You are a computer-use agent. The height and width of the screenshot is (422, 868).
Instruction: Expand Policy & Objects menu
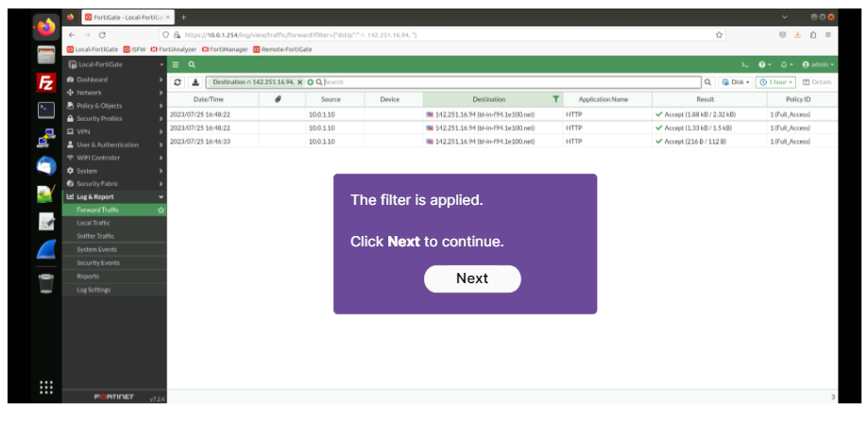(114, 106)
